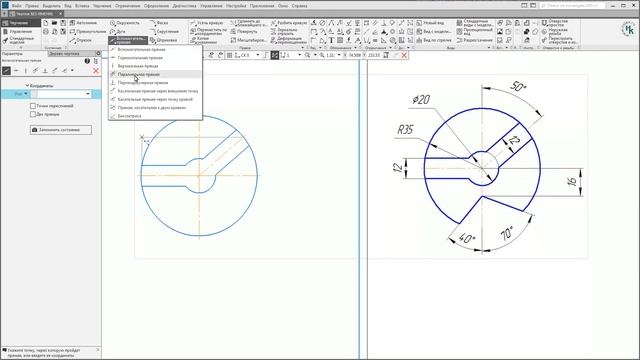Open the Черчение menu
The height and width of the screenshot is (360, 640).
(x=102, y=6)
